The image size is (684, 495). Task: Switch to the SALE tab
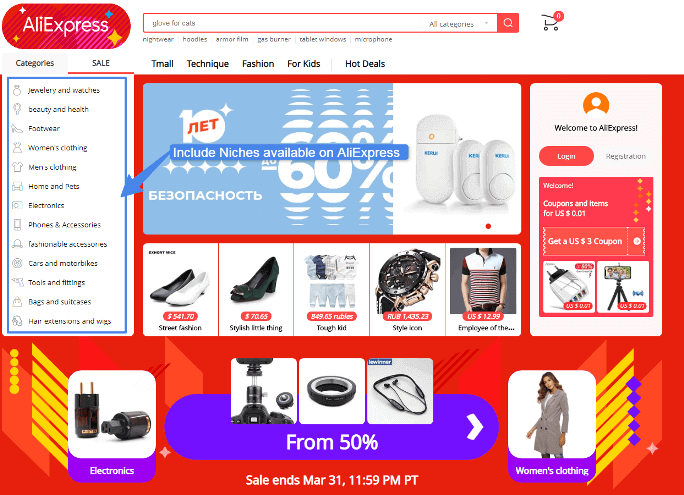(x=101, y=63)
